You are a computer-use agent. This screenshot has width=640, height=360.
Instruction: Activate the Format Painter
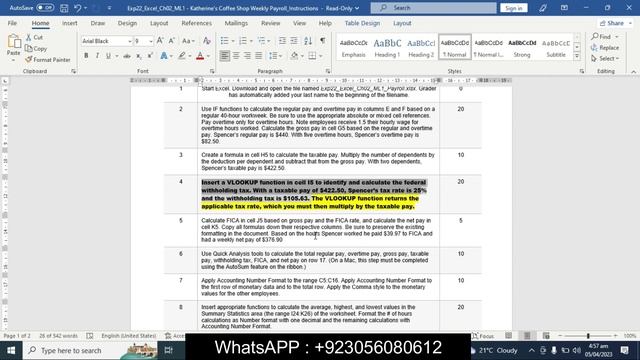(x=48, y=60)
